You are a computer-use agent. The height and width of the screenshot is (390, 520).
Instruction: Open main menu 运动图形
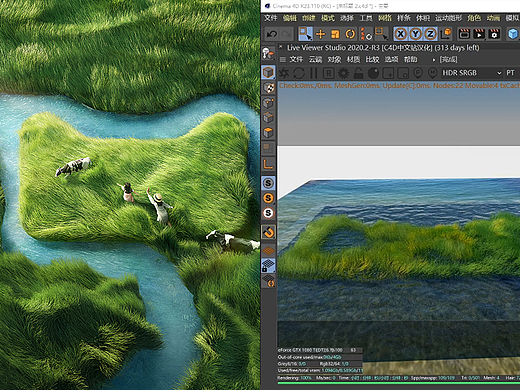point(448,18)
